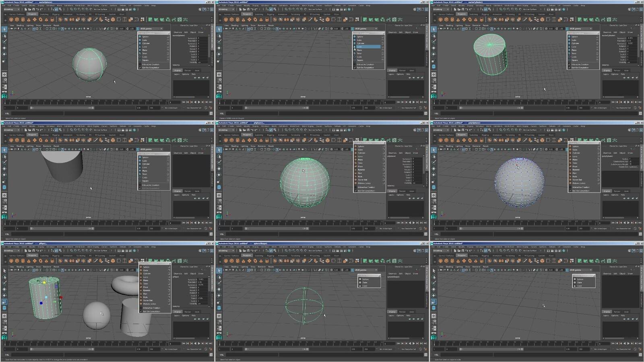Open Cylinder option box in pSphere1 primitives menu
Image resolution: width=644 pixels, height=362 pixels.
[x=384, y=153]
